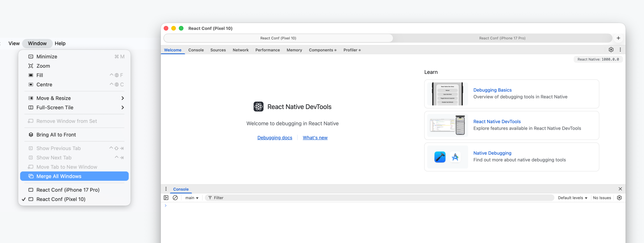Open console settings gear icon
This screenshot has height=243, width=644.
(619, 198)
